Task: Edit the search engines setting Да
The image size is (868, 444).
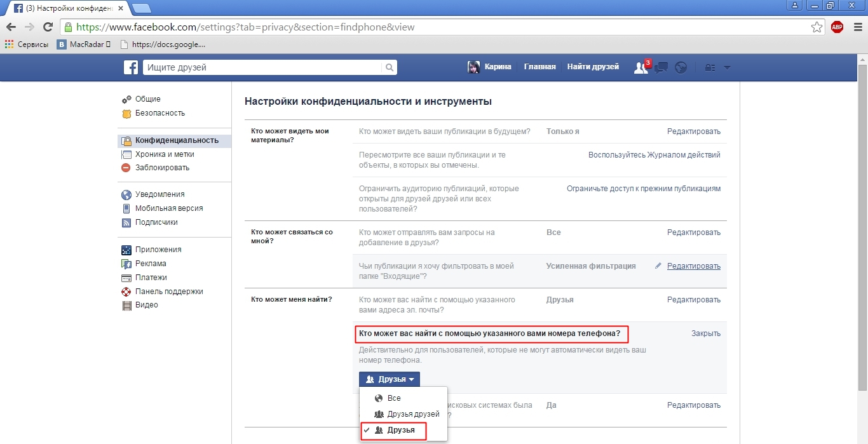Action: tap(694, 405)
